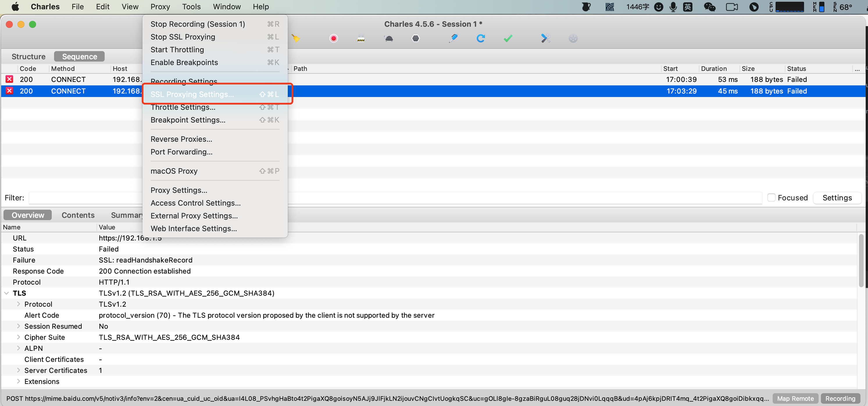Click the broom clear session icon
Image resolution: width=868 pixels, height=406 pixels.
(x=296, y=38)
